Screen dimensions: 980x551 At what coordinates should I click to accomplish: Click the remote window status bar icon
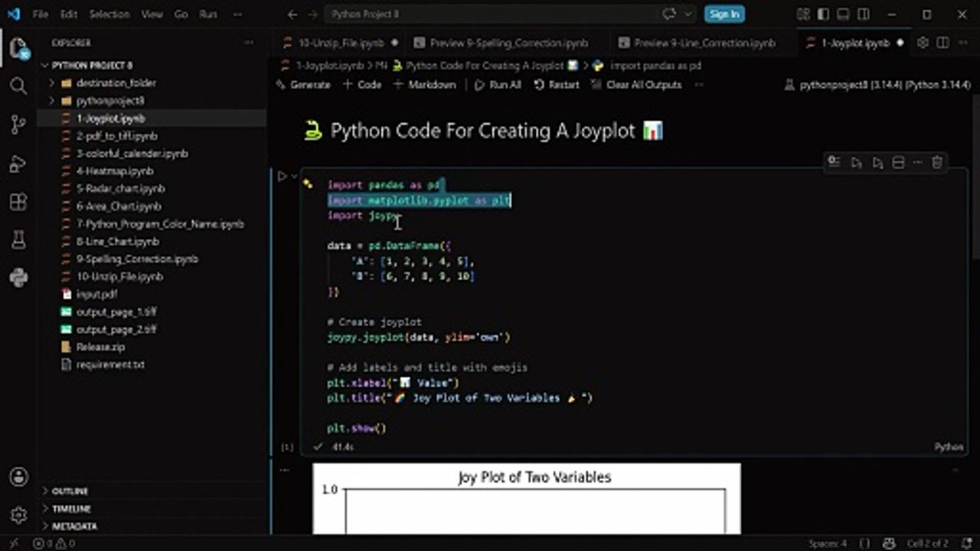point(12,543)
